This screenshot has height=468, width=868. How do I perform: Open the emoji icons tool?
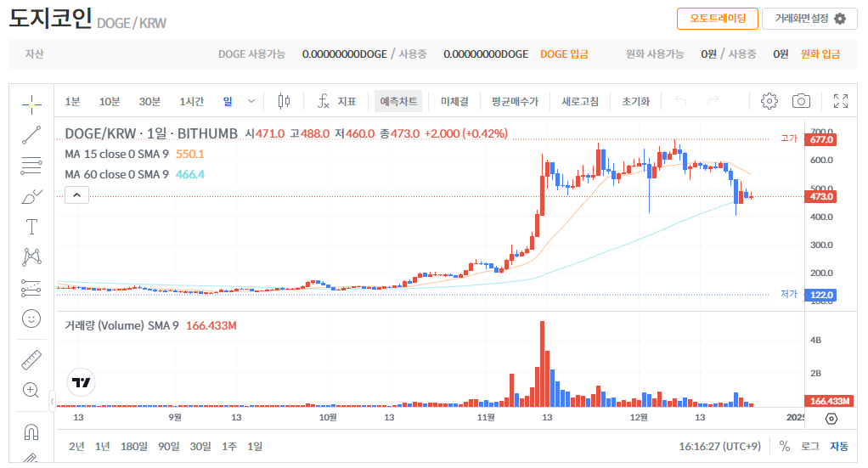tap(31, 319)
